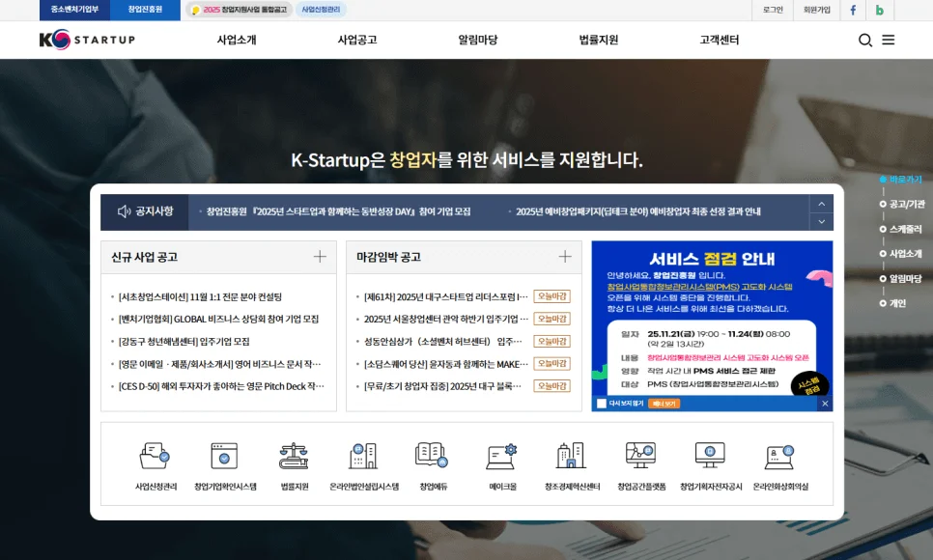Open the Naver blog icon in top bar
The width and height of the screenshot is (933, 560).
[x=880, y=10]
